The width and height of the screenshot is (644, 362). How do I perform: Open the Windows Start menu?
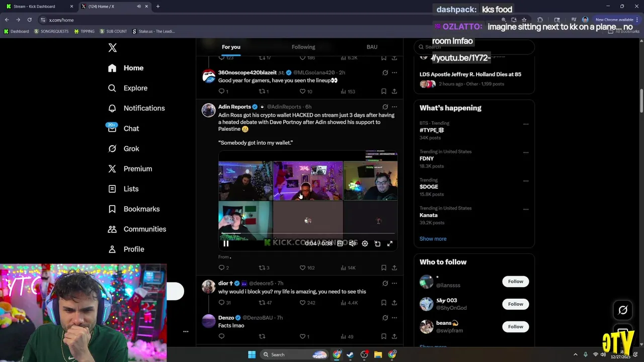pos(252,354)
